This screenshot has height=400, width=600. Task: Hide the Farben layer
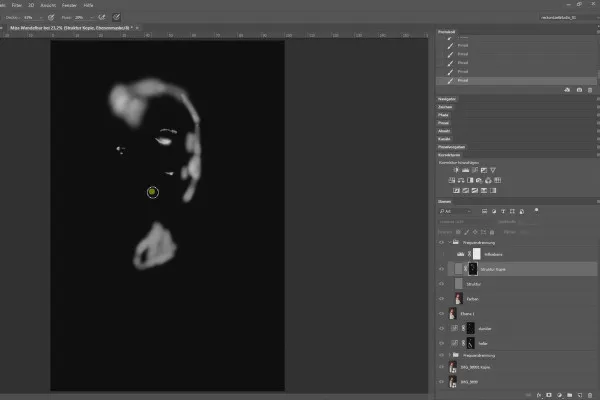[441, 299]
